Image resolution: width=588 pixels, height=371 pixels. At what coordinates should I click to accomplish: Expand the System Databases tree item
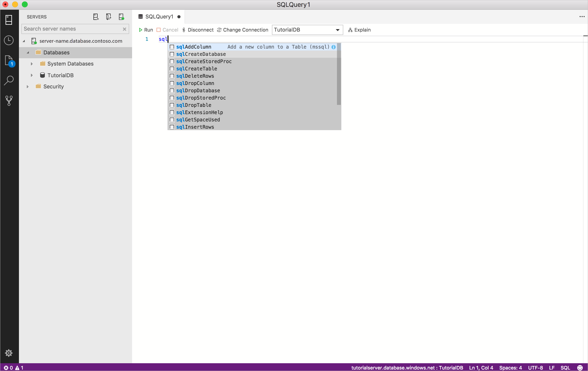pyautogui.click(x=31, y=63)
